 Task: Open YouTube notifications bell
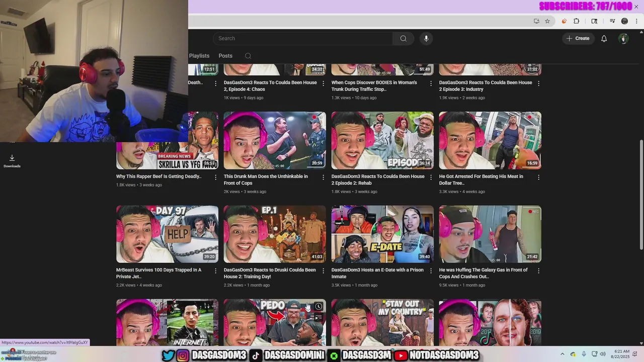click(x=604, y=38)
